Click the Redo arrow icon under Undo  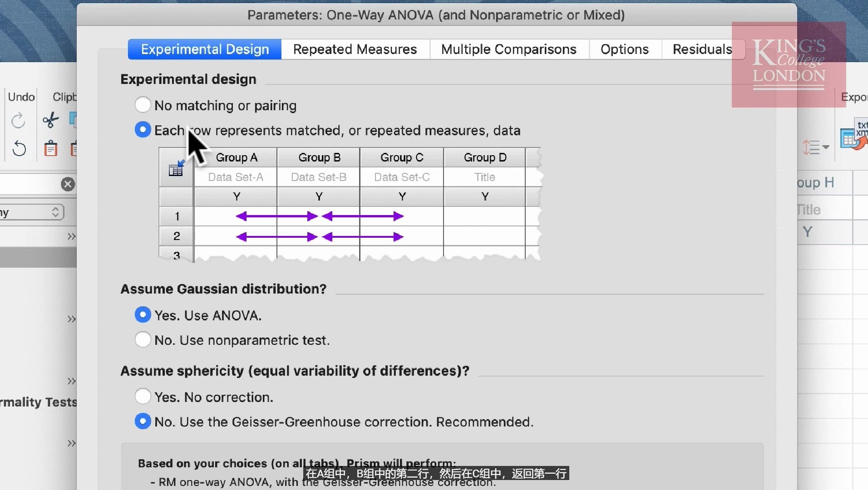point(18,121)
